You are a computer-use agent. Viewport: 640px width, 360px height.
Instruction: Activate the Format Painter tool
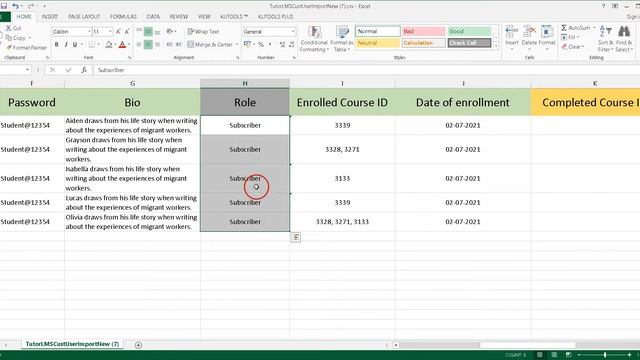(27, 48)
